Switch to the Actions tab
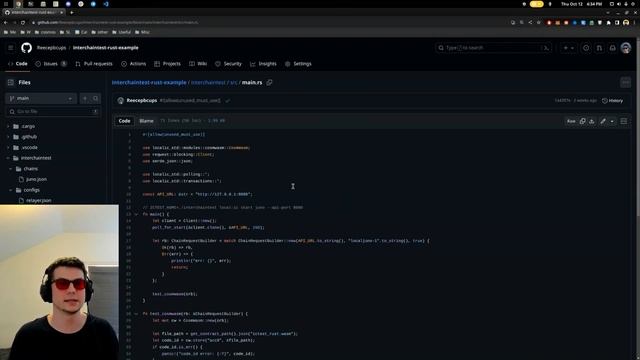This screenshot has width=640, height=360. point(133,64)
